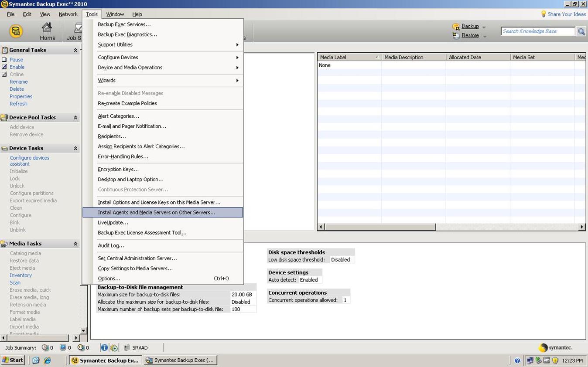Click the active jobs status bar icon
588x367 pixels.
[x=45, y=348]
